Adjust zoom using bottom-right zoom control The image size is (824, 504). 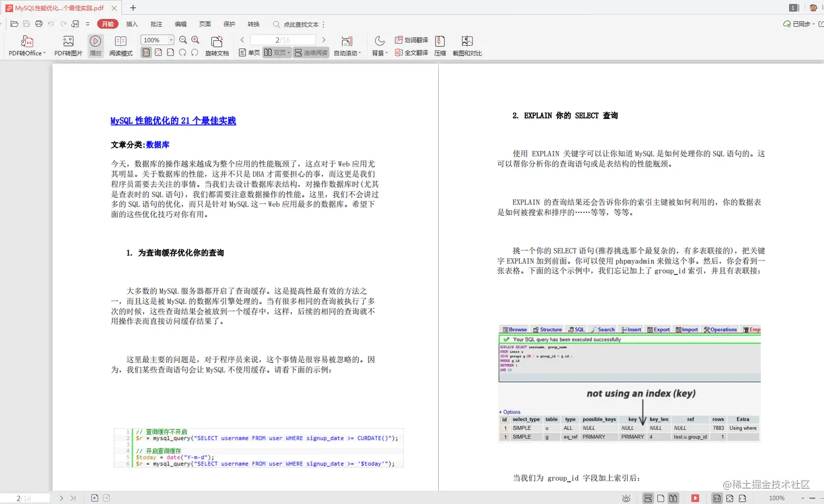point(776,497)
